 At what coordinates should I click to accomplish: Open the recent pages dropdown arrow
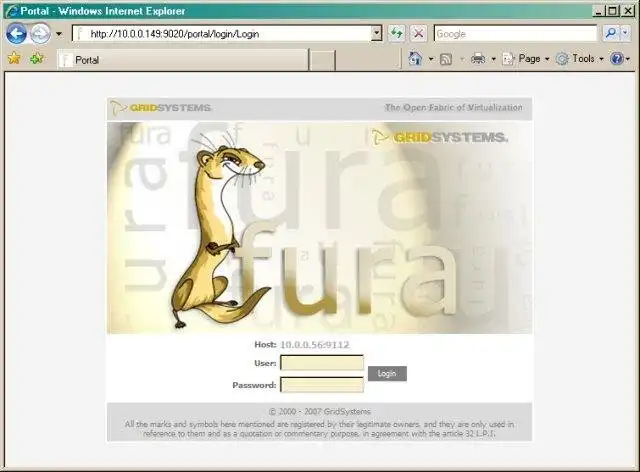59,34
